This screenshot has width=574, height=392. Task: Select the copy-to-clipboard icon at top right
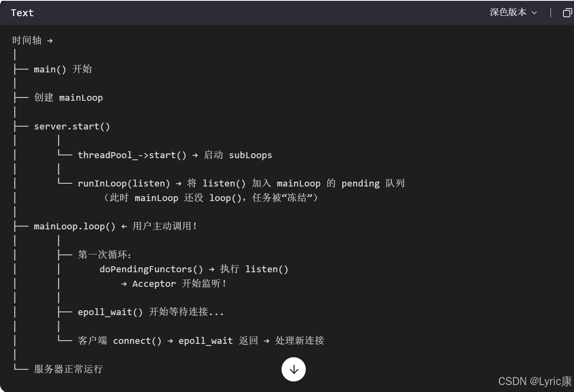pyautogui.click(x=567, y=13)
